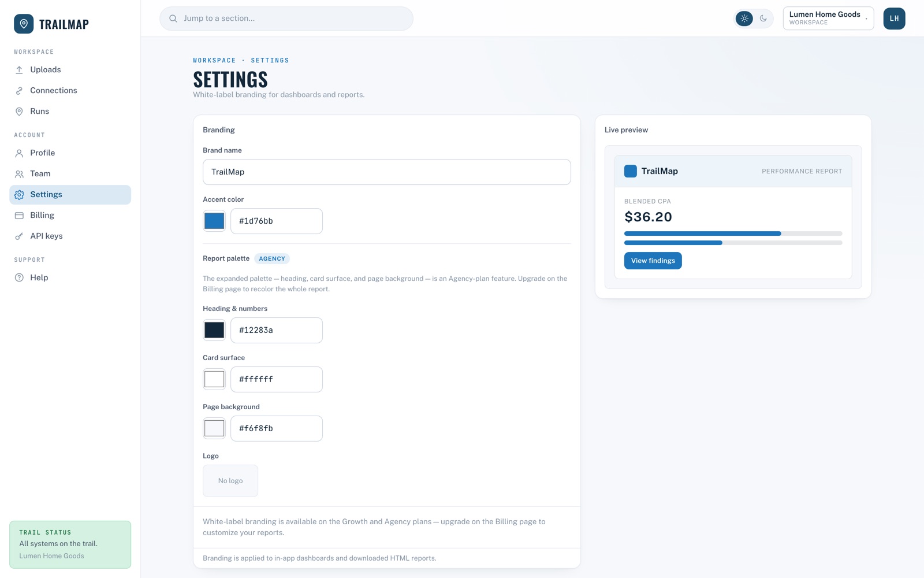This screenshot has height=578, width=924.
Task: Switch to light theme sun toggle
Action: 744,18
